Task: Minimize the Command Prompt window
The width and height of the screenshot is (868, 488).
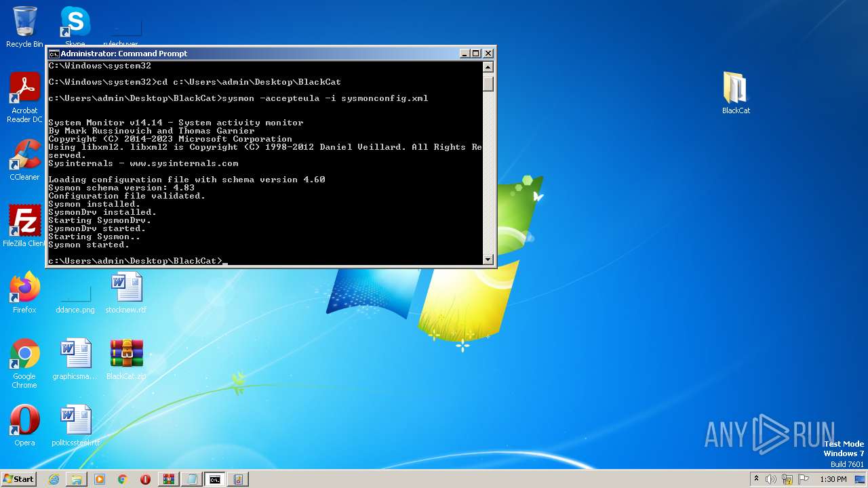Action: click(465, 54)
